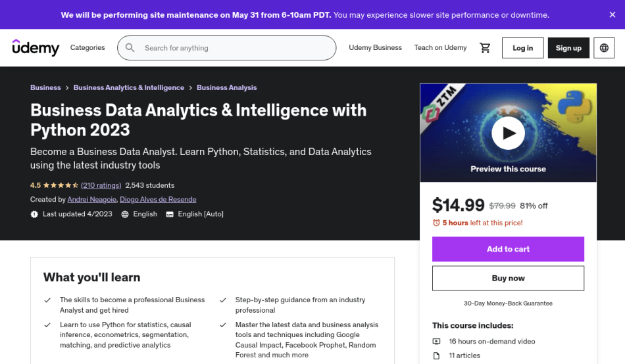Dismiss the site maintenance banner
Image resolution: width=625 pixels, height=364 pixels.
612,14
